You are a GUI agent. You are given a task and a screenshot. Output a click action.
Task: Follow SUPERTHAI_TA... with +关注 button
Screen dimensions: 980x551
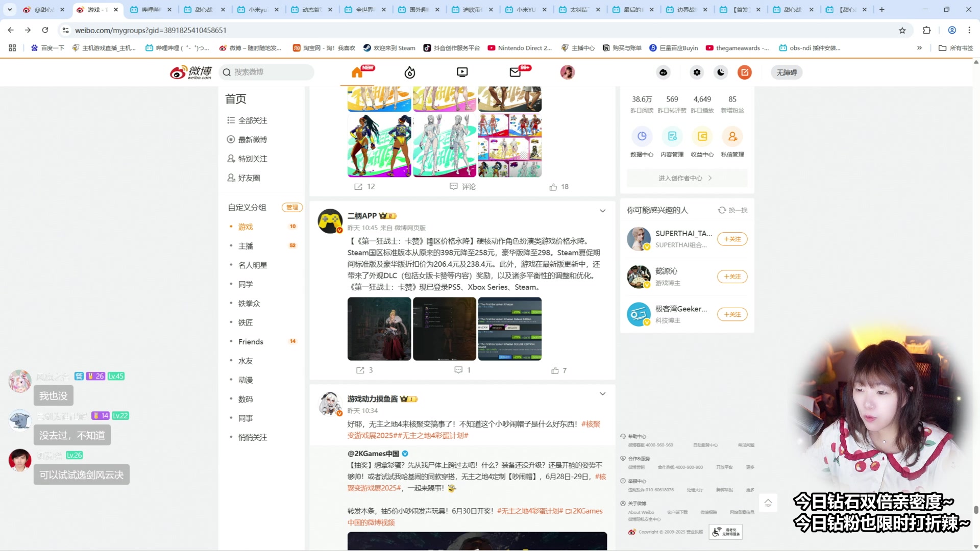(732, 239)
